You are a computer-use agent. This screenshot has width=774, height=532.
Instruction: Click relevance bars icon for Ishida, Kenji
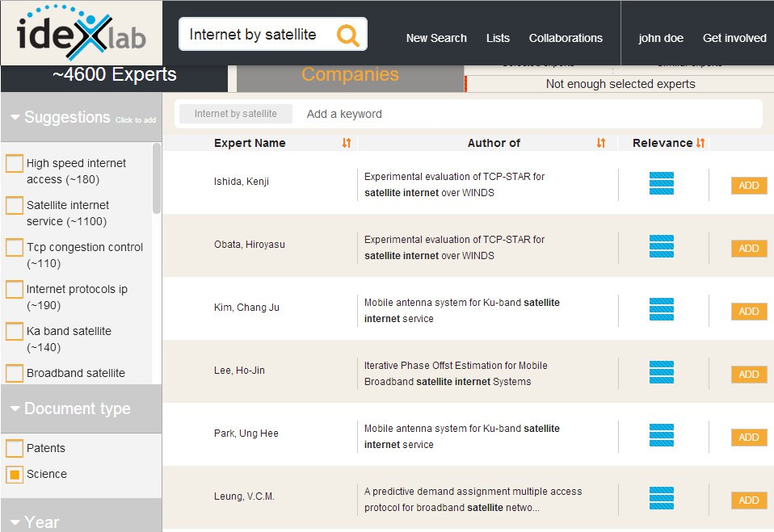662,183
